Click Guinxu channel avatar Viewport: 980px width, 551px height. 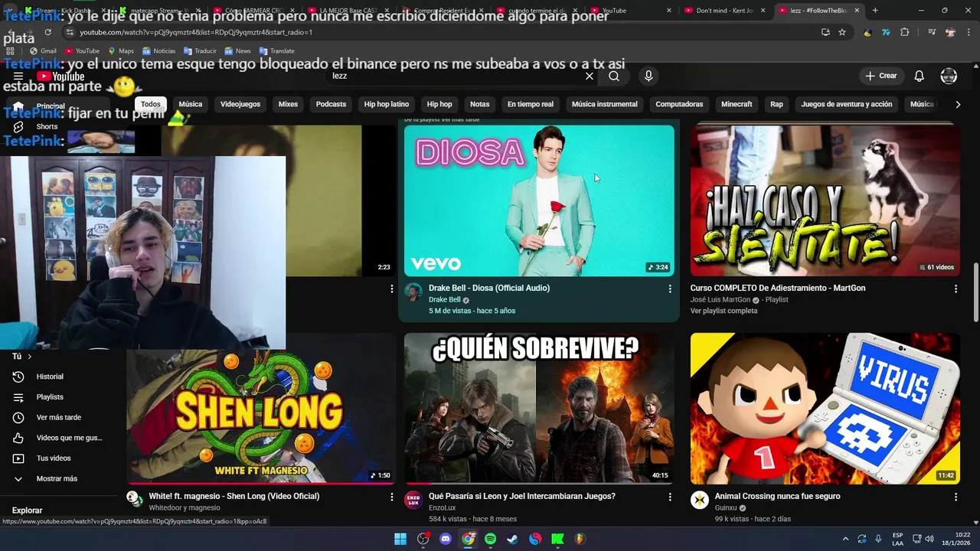(700, 500)
